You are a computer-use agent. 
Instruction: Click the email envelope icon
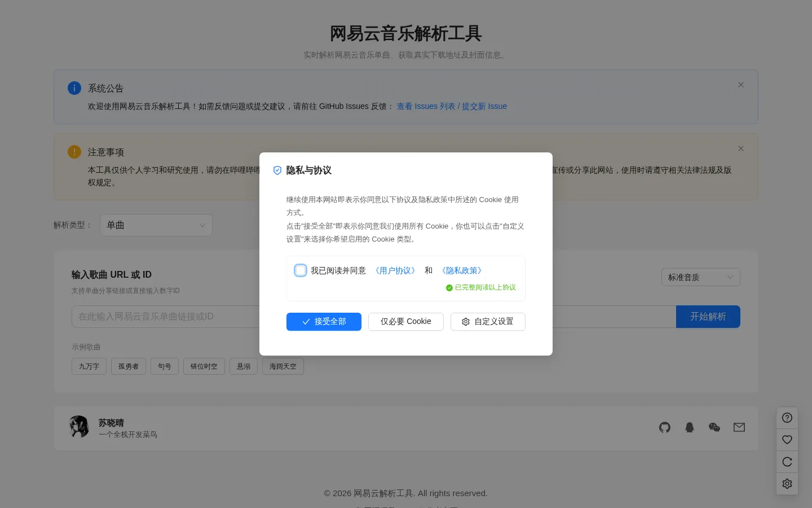point(739,427)
